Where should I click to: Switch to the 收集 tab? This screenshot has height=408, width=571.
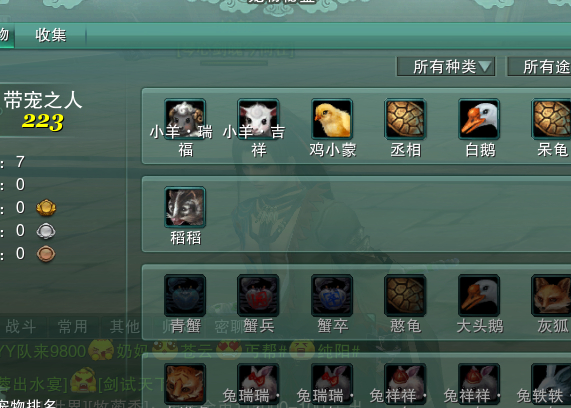[51, 35]
